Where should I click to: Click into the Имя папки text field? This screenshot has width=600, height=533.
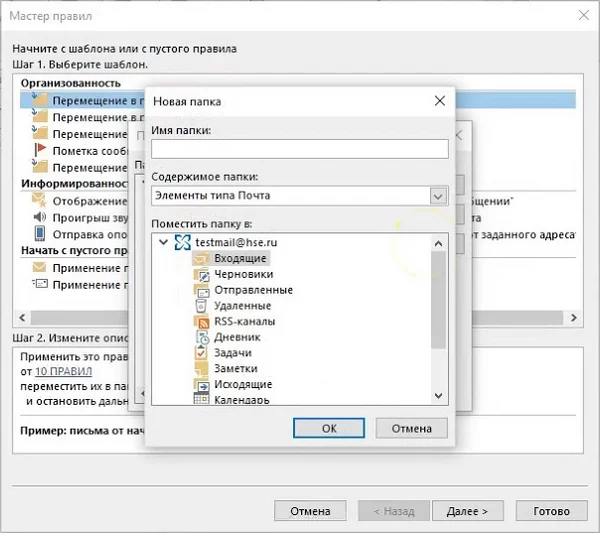(298, 149)
